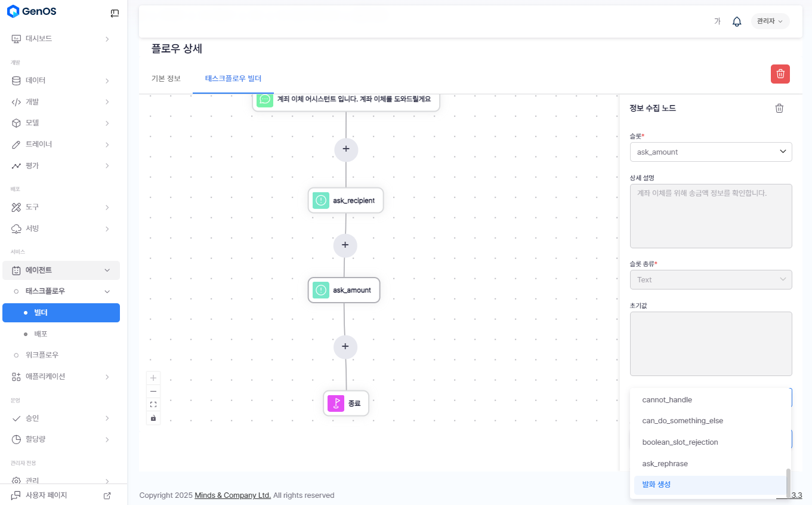Open the 슬롯 ask_amount dropdown
The height and width of the screenshot is (505, 812).
(711, 152)
